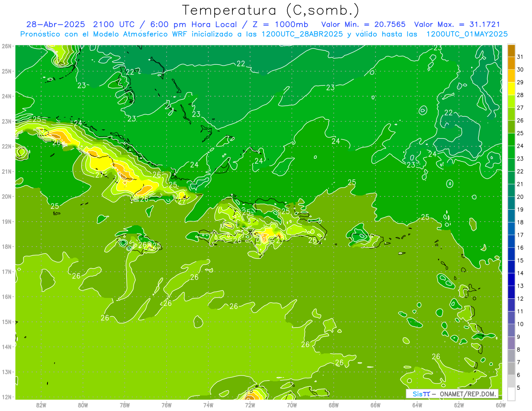Click the '17N' latitude axis label
The height and width of the screenshot is (411, 532).
(x=6, y=271)
